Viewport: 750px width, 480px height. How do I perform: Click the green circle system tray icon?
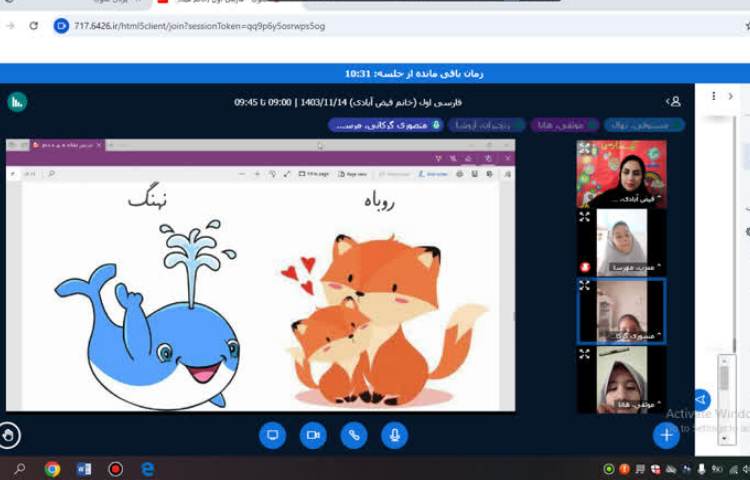(609, 469)
